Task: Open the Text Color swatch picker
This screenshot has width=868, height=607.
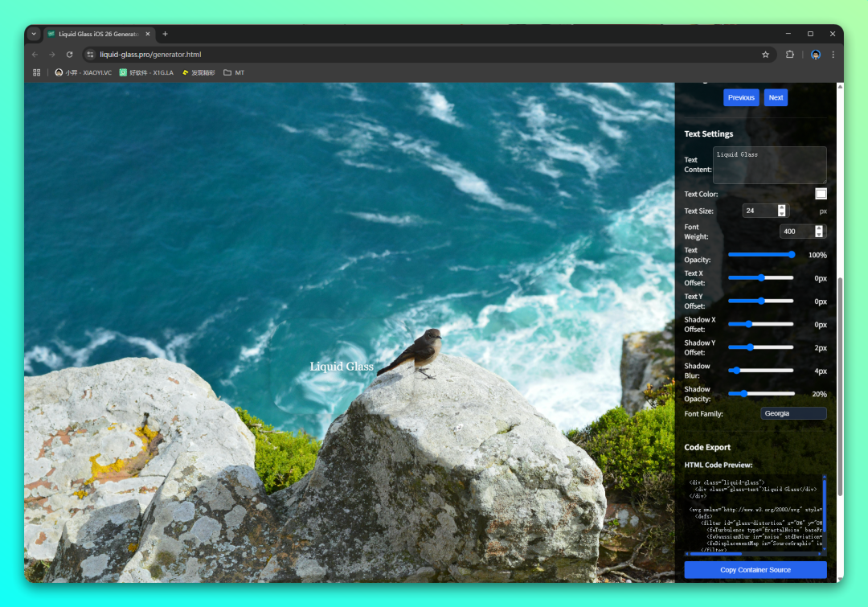Action: 821,194
